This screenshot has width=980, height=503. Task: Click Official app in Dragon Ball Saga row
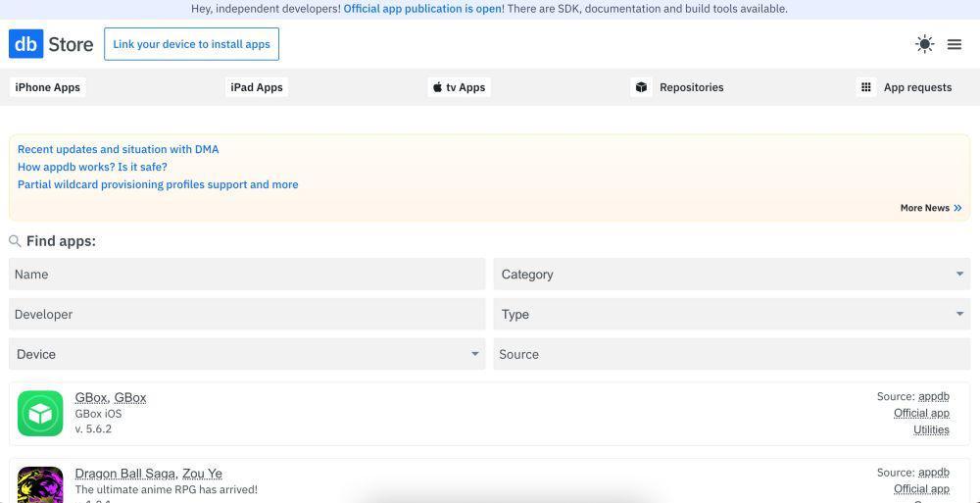(x=921, y=489)
